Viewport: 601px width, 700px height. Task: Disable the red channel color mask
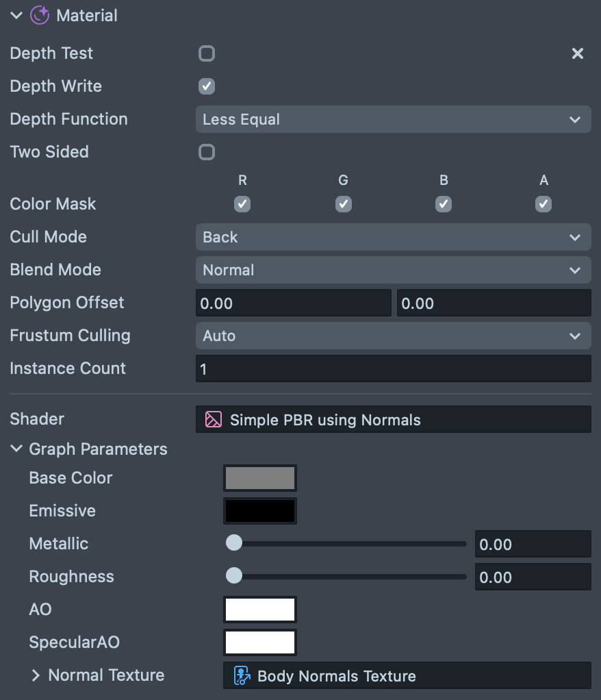[242, 204]
